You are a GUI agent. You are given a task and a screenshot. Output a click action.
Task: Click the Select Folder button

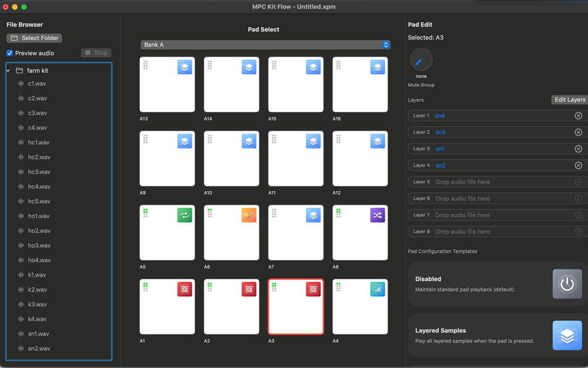pos(34,38)
